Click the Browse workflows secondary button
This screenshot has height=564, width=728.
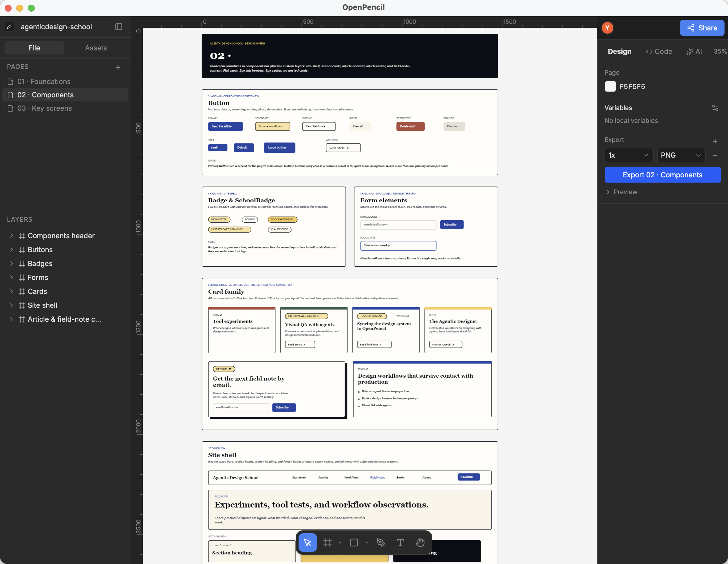273,126
